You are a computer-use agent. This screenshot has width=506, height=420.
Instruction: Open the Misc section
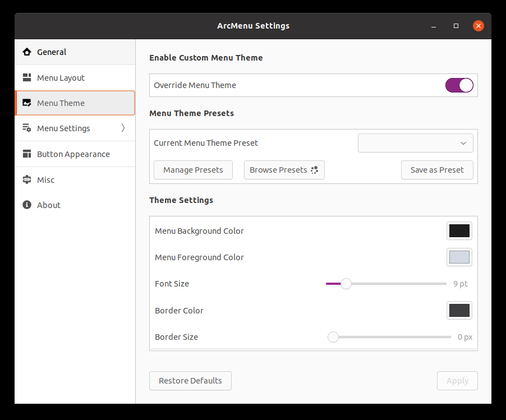tap(75, 179)
